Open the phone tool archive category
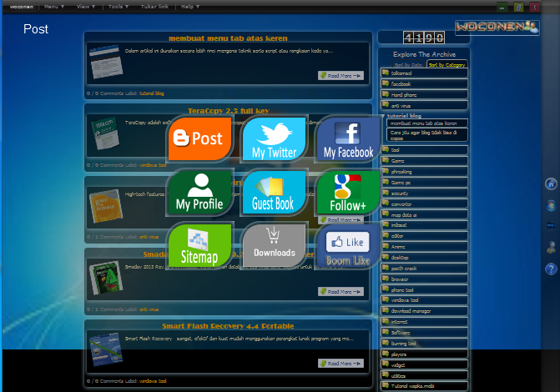Viewport: 560px width, 392px height. [x=424, y=290]
